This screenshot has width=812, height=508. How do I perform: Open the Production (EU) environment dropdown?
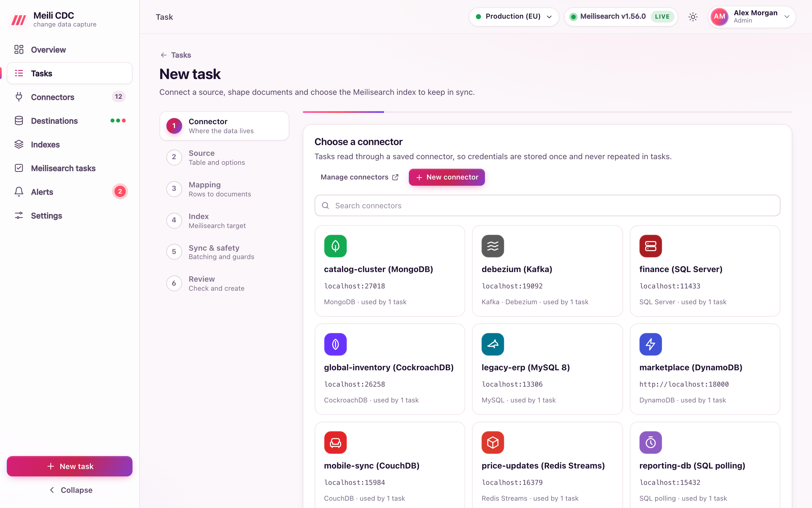(513, 16)
